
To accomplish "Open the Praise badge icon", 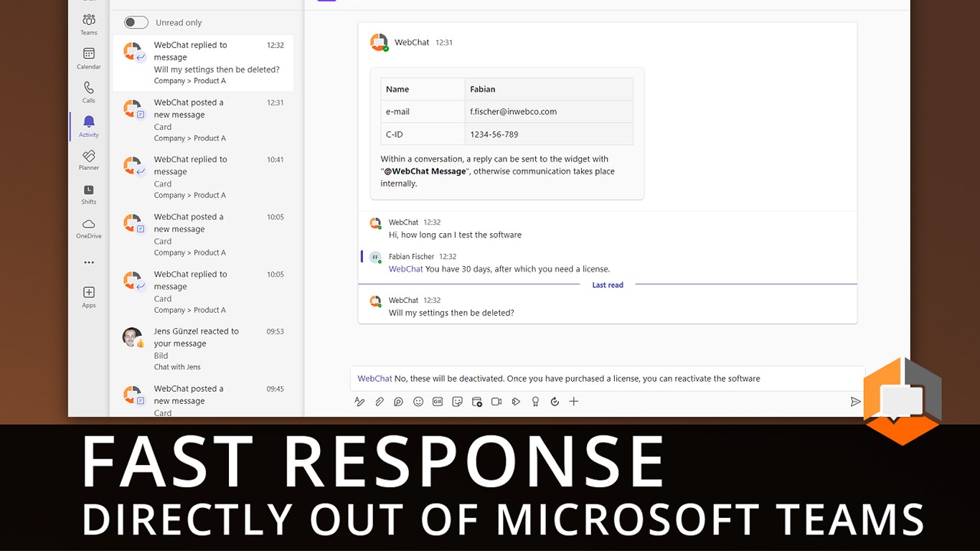I will coord(535,402).
